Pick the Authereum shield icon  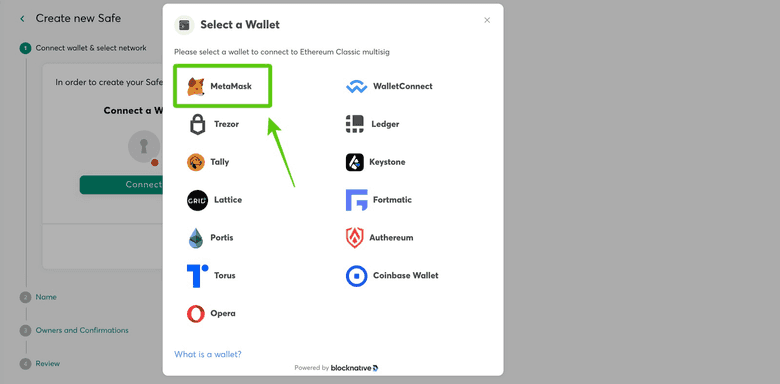tap(355, 238)
